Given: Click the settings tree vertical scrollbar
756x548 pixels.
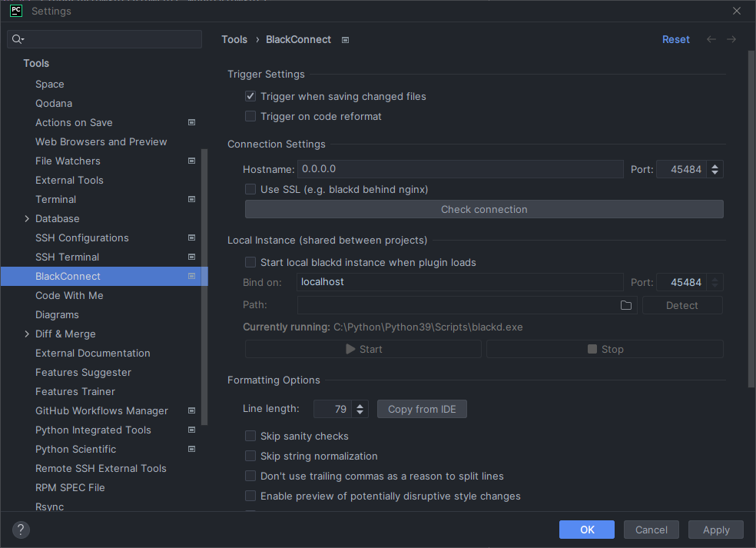Looking at the screenshot, I should (204, 287).
